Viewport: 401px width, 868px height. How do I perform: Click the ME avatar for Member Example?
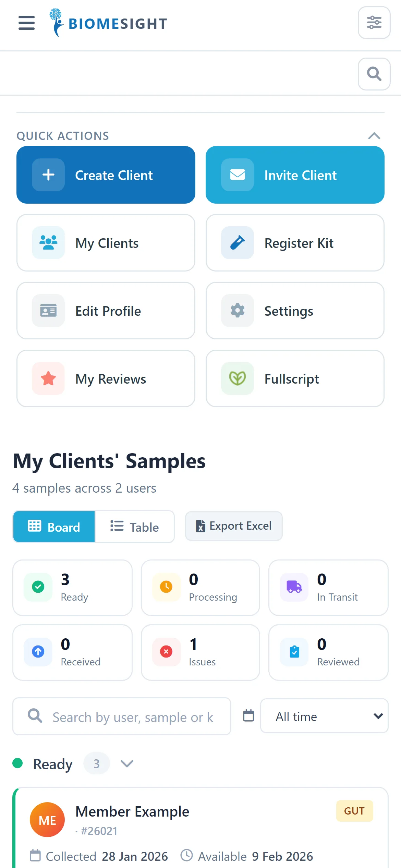click(47, 820)
